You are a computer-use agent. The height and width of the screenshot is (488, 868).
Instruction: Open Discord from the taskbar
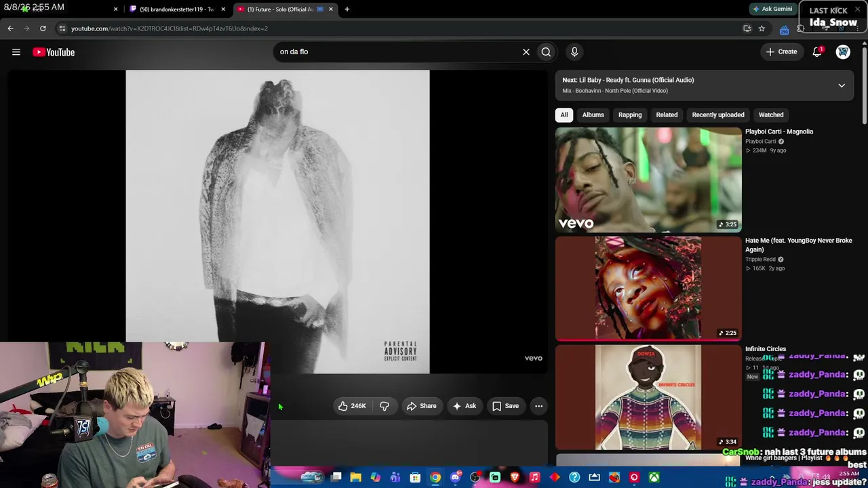click(455, 478)
